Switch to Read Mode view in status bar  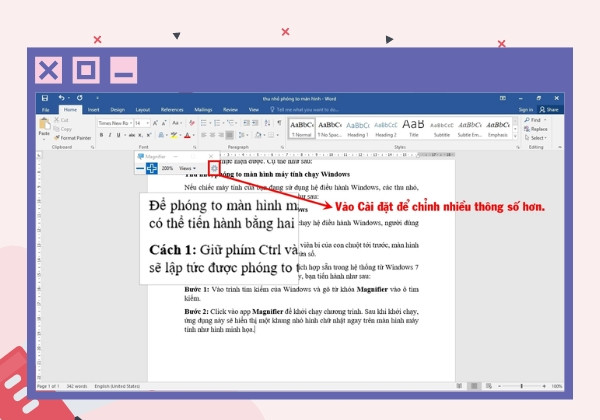click(459, 386)
